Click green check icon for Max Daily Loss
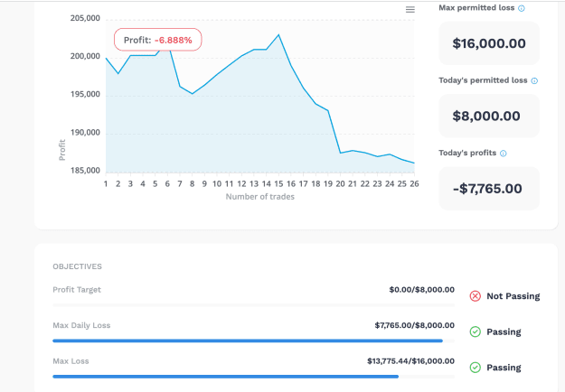The image size is (565, 392). [x=476, y=331]
